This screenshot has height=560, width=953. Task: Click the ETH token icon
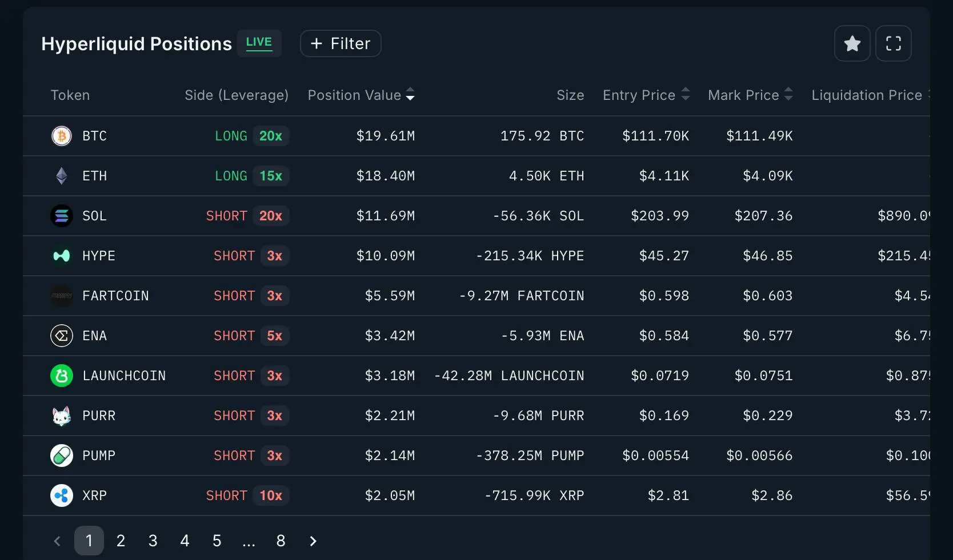point(62,176)
